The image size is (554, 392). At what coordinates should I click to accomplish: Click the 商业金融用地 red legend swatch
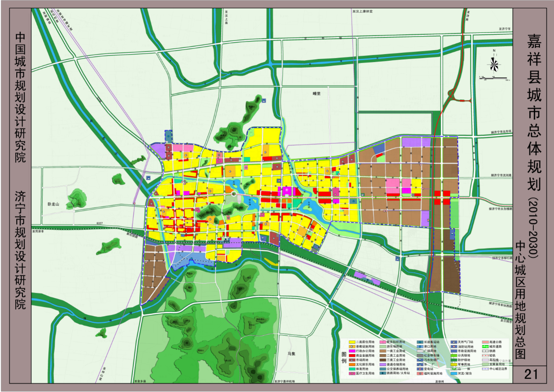(352, 355)
